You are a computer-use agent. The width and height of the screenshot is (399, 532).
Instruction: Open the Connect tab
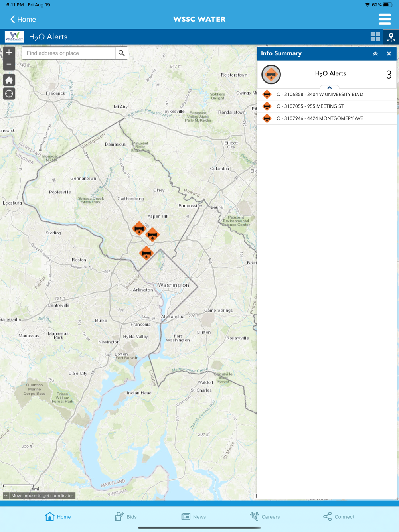pos(339,517)
